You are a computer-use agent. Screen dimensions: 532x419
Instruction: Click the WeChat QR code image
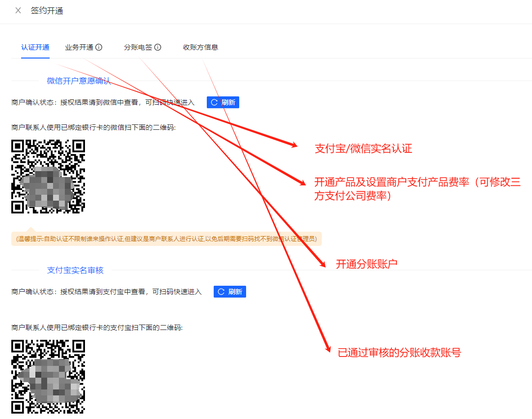click(x=48, y=176)
